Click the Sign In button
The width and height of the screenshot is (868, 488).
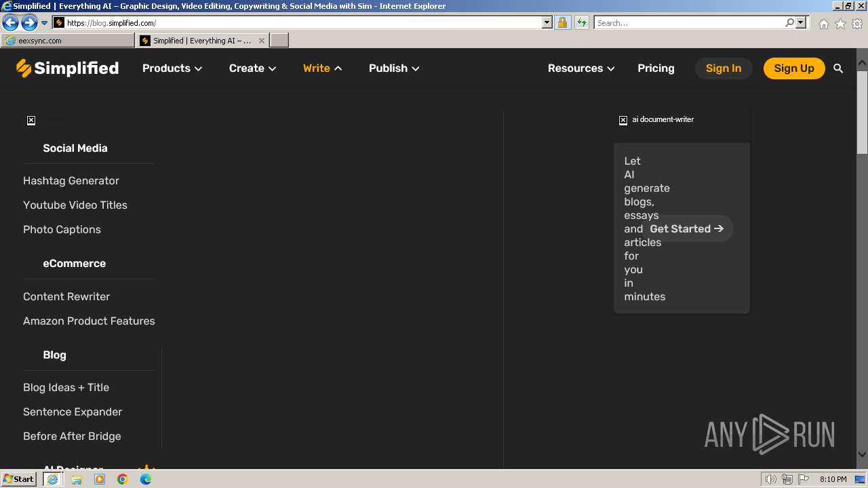pos(724,68)
